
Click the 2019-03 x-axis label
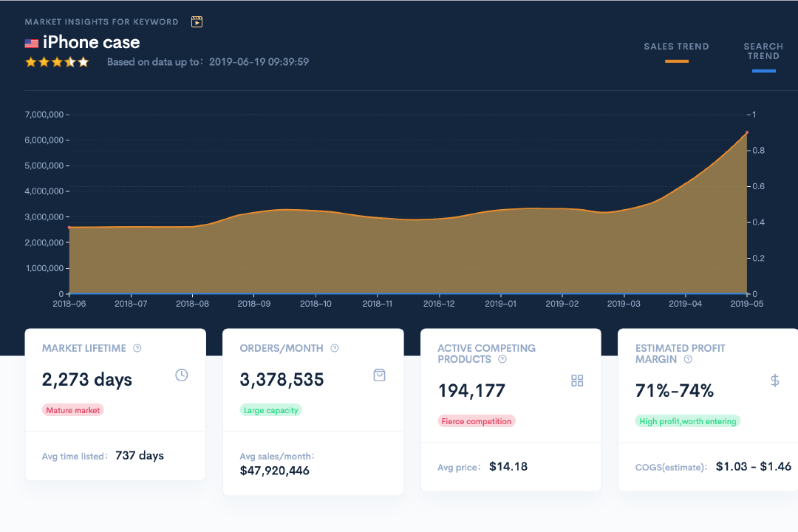[x=624, y=304]
